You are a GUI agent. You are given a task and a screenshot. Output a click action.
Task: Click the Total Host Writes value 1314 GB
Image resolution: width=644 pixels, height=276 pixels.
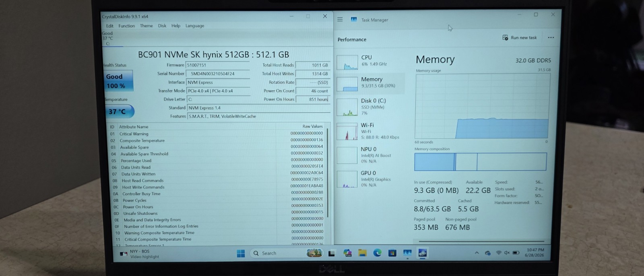[313, 74]
